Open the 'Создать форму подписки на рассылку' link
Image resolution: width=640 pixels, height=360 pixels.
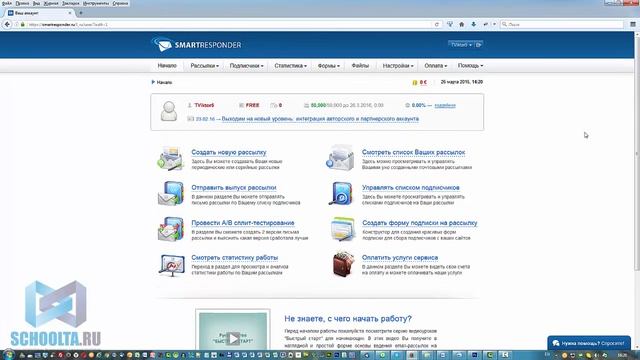(420, 223)
